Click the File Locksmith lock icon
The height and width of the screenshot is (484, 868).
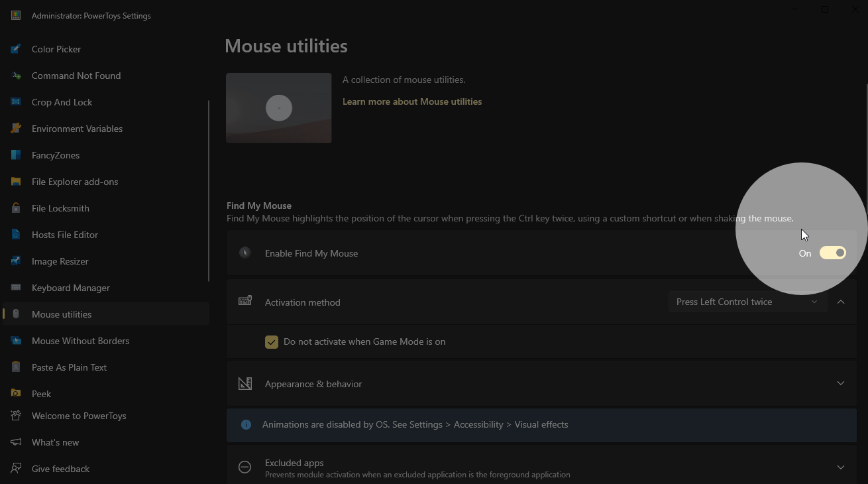coord(16,208)
